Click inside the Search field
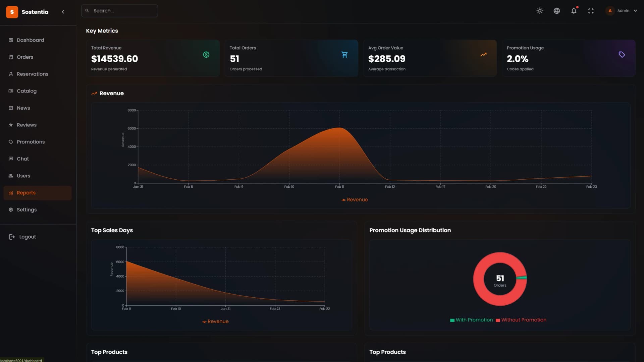The image size is (644, 362). point(119,10)
